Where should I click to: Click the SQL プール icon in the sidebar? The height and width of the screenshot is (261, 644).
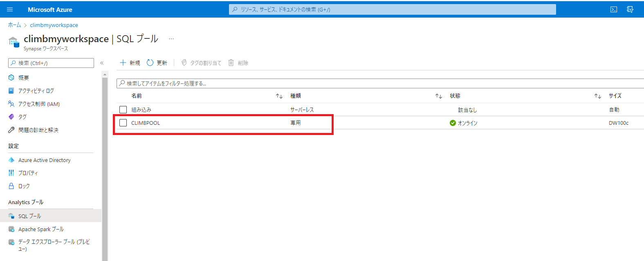[x=11, y=216]
